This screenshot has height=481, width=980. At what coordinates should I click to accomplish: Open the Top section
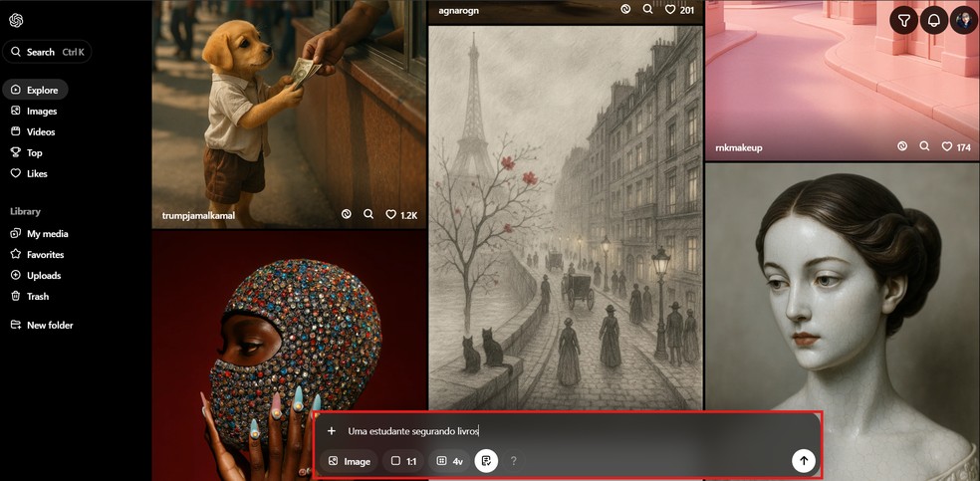click(26, 152)
